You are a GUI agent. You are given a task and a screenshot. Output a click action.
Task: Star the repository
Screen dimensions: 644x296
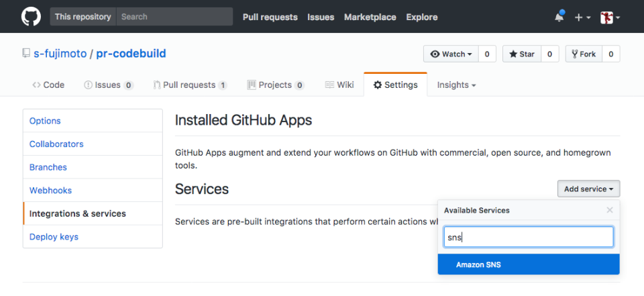click(522, 54)
